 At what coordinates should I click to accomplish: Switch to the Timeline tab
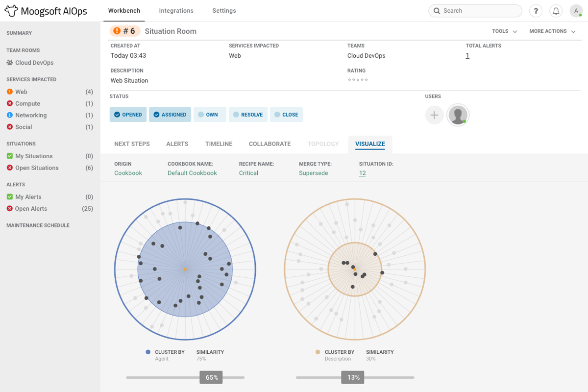(x=219, y=144)
